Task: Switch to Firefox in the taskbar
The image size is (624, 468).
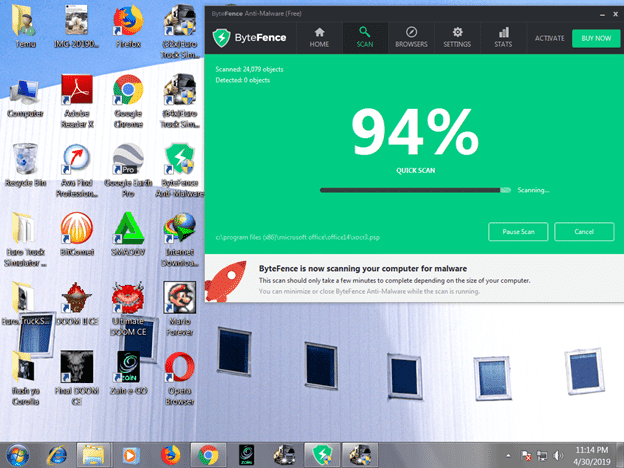Action: click(170, 455)
